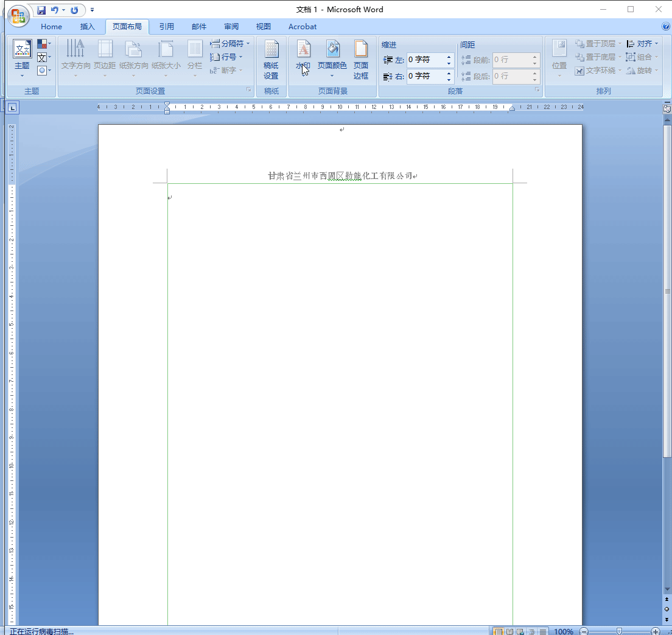
Task: Click the 稿纸设置 button
Action: click(271, 60)
